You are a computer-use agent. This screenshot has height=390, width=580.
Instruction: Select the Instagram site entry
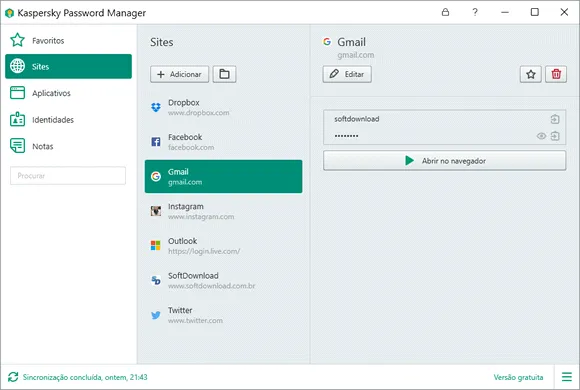tap(223, 211)
